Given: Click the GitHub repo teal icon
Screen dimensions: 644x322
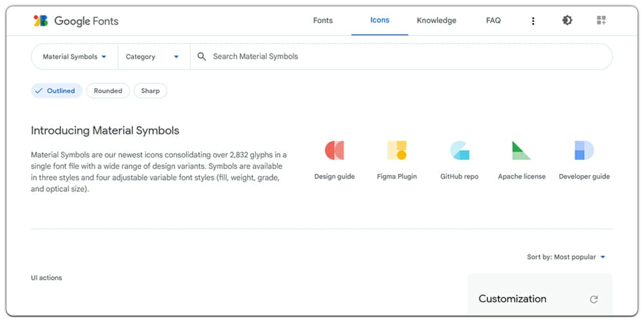Looking at the screenshot, I should (460, 150).
